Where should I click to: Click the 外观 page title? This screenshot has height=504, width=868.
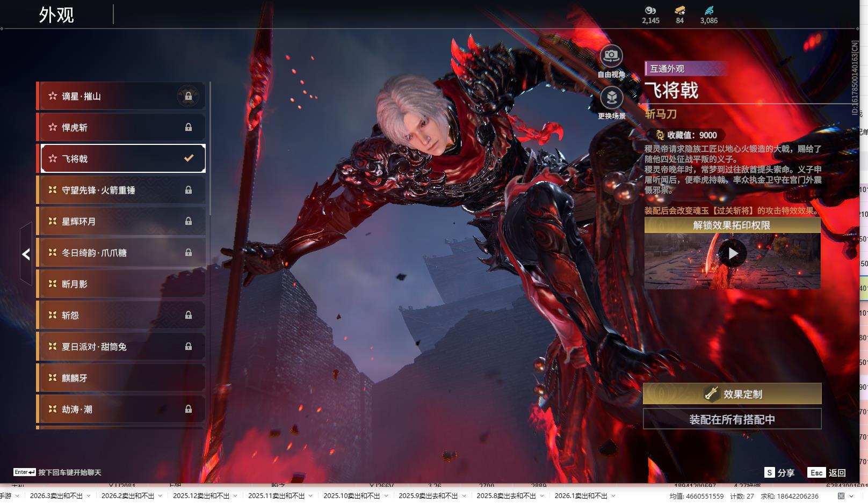56,15
